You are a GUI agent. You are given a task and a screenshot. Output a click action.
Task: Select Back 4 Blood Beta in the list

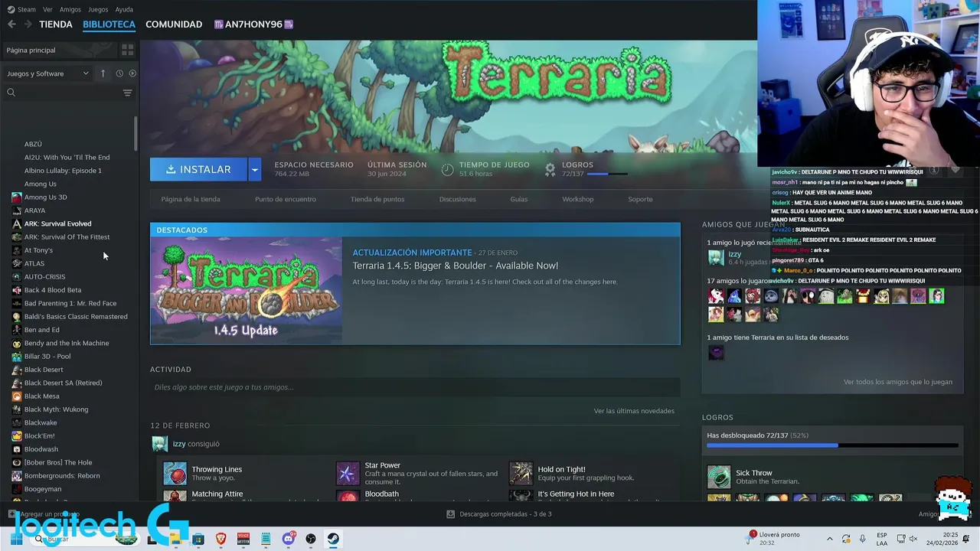(x=52, y=290)
